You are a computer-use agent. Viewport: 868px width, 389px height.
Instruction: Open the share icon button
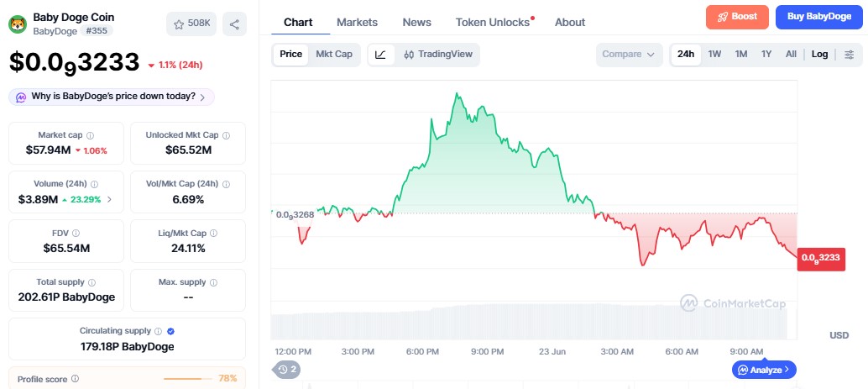click(x=235, y=24)
